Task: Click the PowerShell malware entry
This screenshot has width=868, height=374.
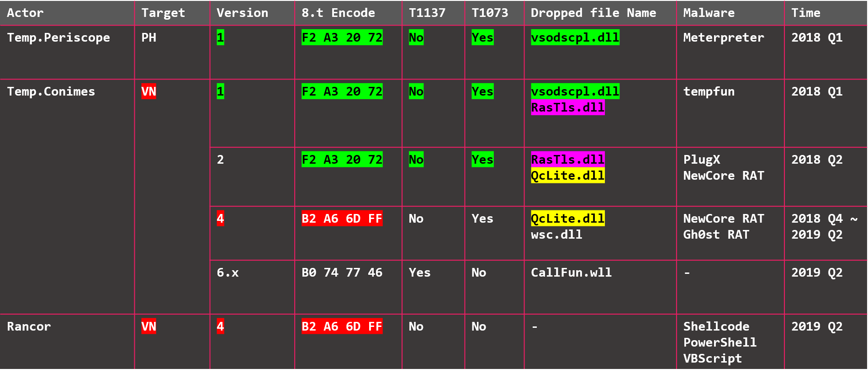Action: [720, 342]
